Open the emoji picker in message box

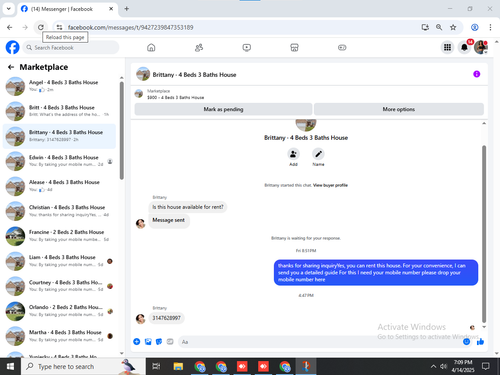[466, 342]
